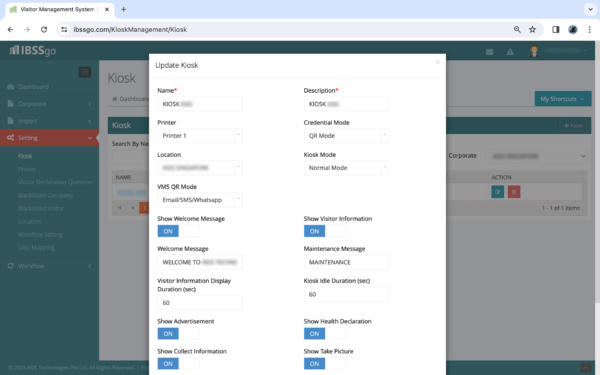600x375 pixels.
Task: Click scroll-to-top icon at the bottom right
Action: (585, 368)
